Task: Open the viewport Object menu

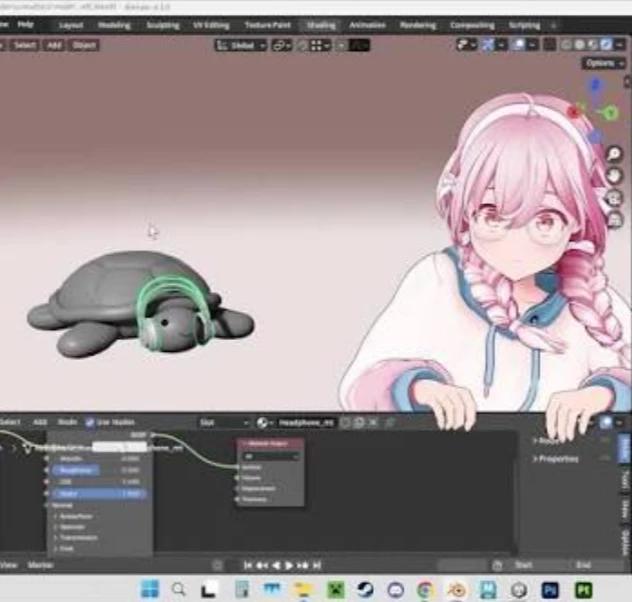Action: coord(84,45)
